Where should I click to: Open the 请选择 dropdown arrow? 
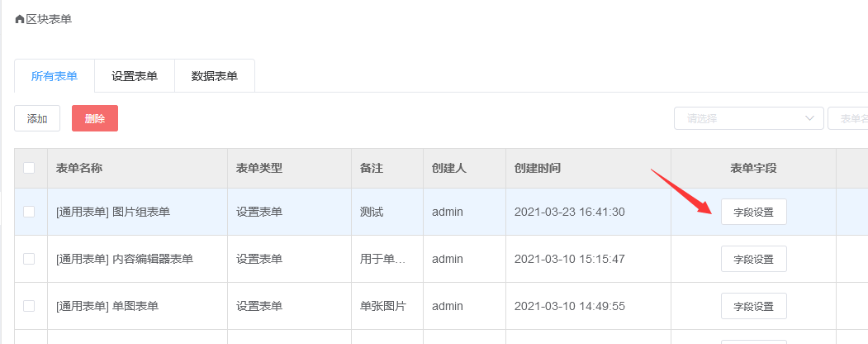pyautogui.click(x=809, y=118)
